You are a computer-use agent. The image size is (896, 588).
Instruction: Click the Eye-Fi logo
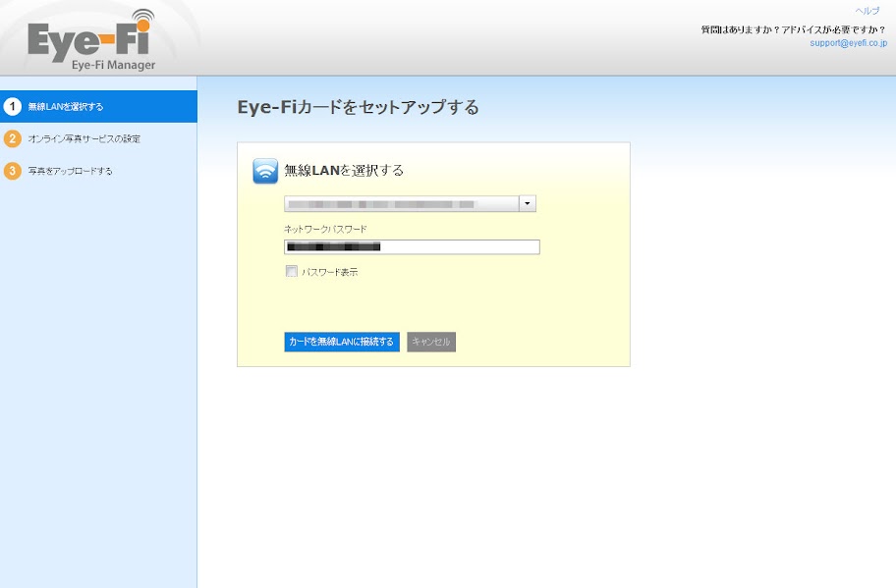pos(89,39)
